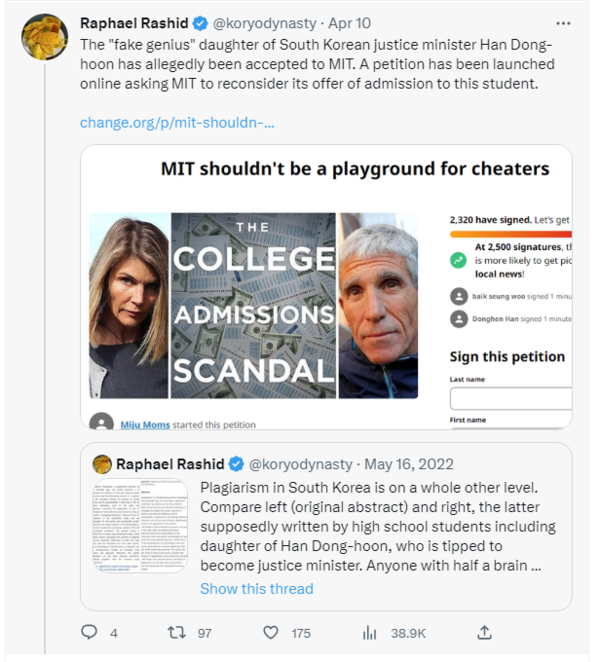The height and width of the screenshot is (662, 600).
Task: Open the three-dot more options menu
Action: coord(565,22)
